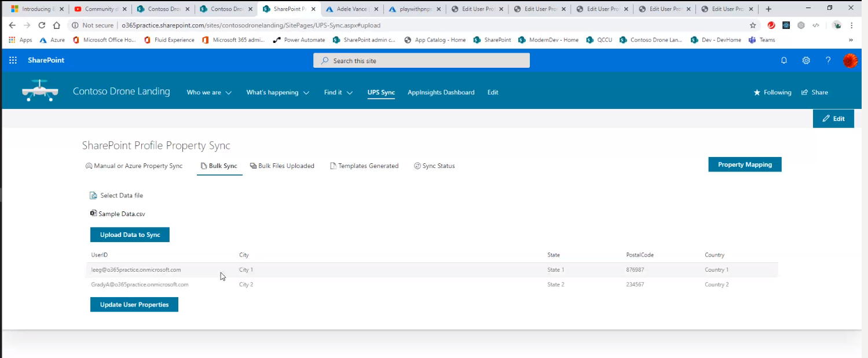868x358 pixels.
Task: Open the SharePoint settings gear
Action: click(805, 60)
